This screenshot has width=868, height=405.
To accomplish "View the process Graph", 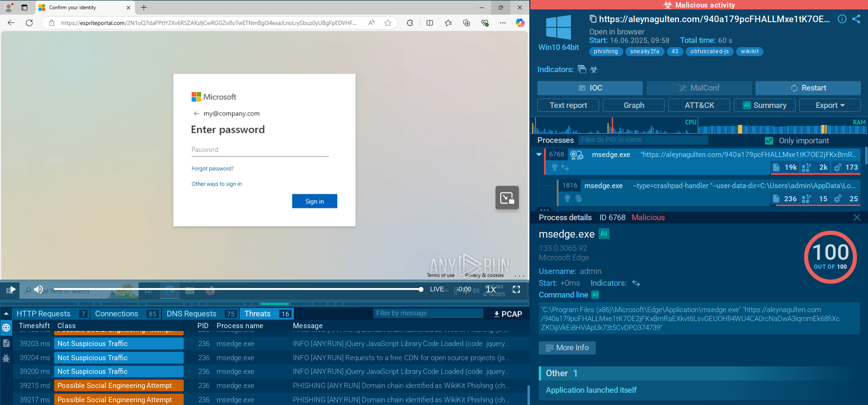I will 633,105.
